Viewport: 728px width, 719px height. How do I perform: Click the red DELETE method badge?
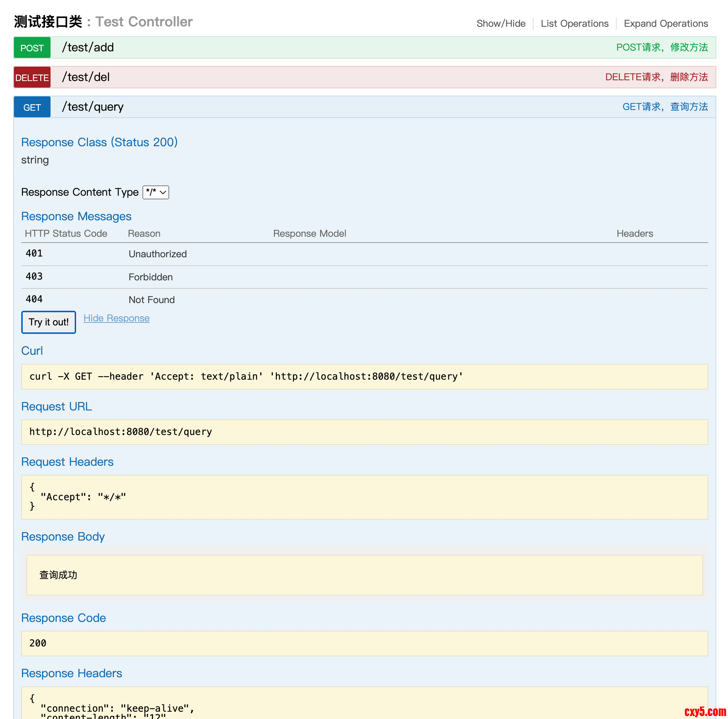[32, 78]
